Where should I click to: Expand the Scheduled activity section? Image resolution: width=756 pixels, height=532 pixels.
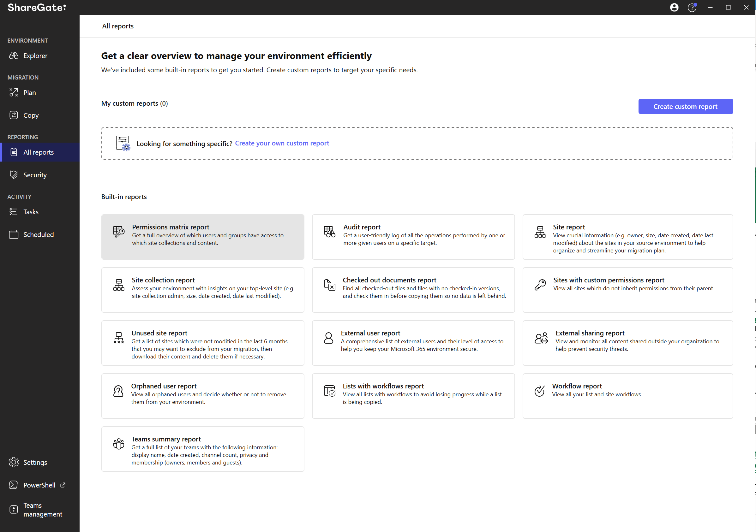pyautogui.click(x=38, y=234)
